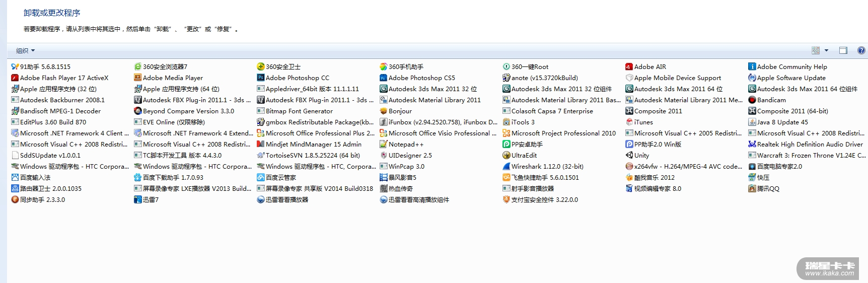868x283 pixels.
Task: Click 飞鱼快捷助手 5.6.0.1501 entry
Action: point(541,177)
